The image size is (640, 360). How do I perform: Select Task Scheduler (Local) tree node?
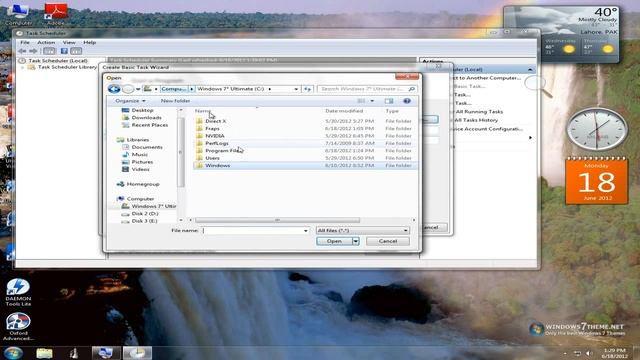pyautogui.click(x=58, y=61)
